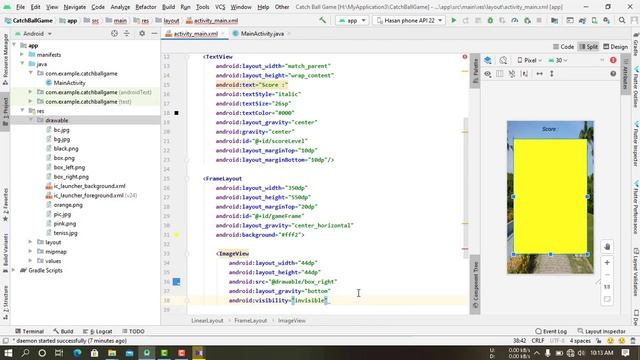This screenshot has height=360, width=640.
Task: Open the Layout Inspector
Action: coord(602,331)
